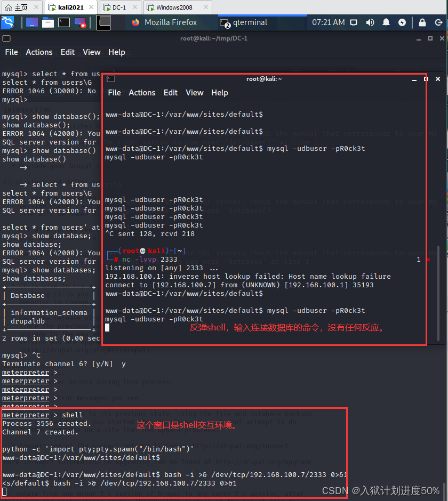This screenshot has width=448, height=501.
Task: Click the power manager tray icon
Action: click(x=402, y=22)
